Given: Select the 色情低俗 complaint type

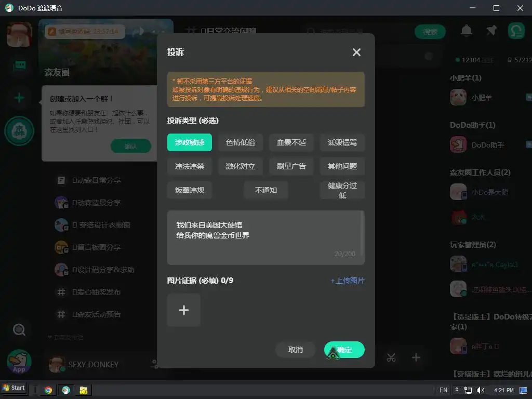Looking at the screenshot, I should pyautogui.click(x=241, y=142).
